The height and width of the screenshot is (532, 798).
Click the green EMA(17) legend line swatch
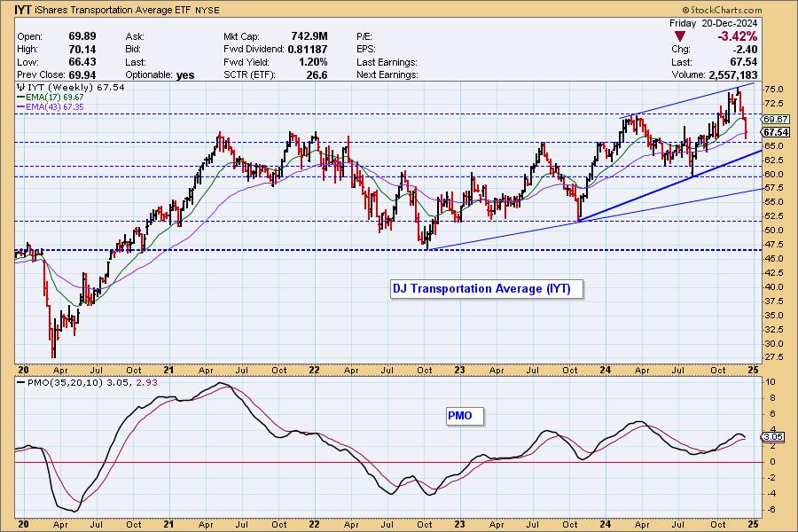[21, 98]
